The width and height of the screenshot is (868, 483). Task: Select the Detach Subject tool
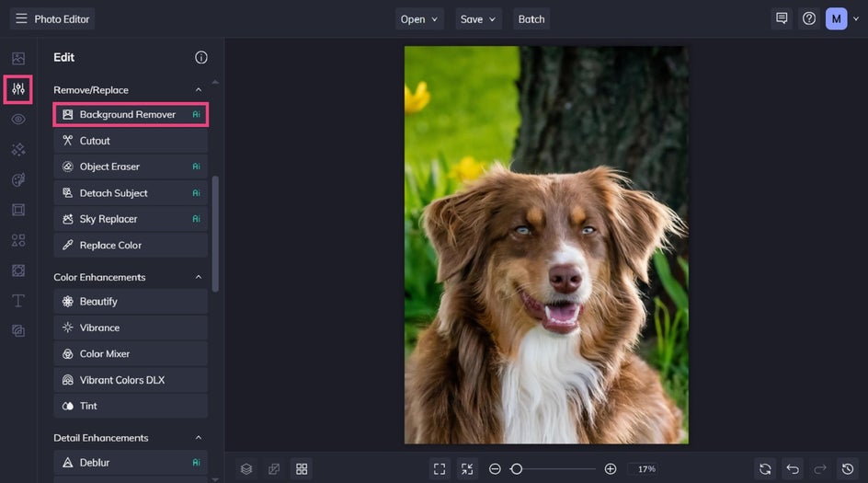click(131, 193)
